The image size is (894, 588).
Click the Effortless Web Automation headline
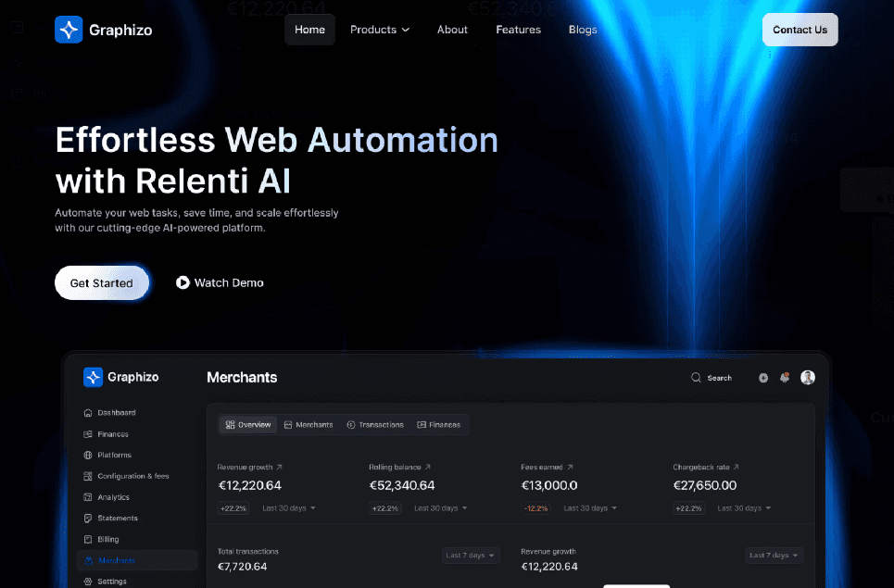pos(276,140)
